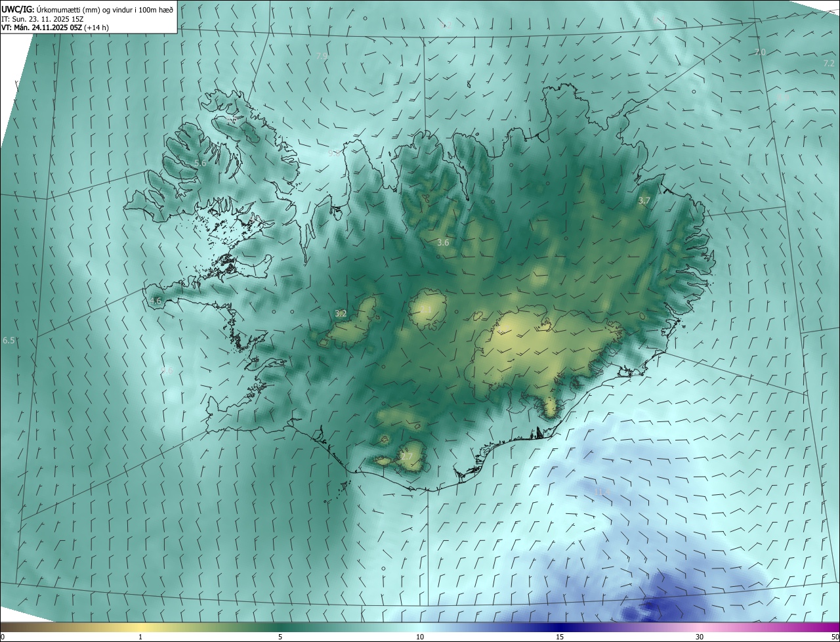Screen dimensions: 840x642
Task: Click the colorbar tick label 50
Action: 835,637
